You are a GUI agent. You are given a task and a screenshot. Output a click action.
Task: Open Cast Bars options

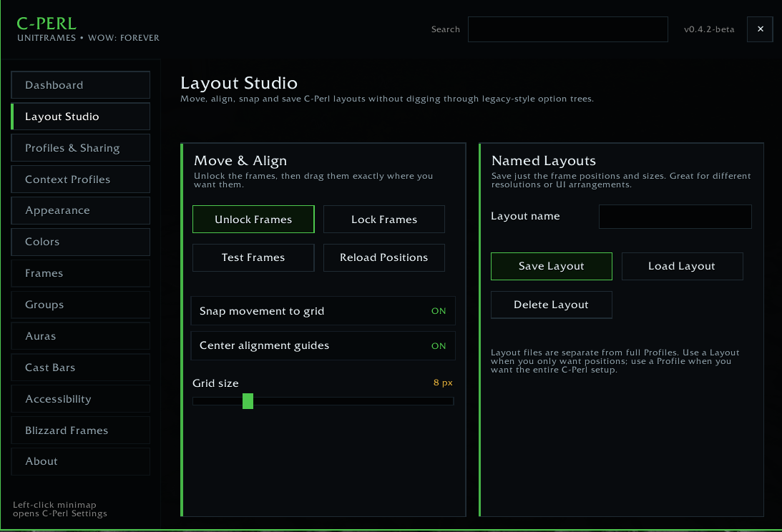click(x=80, y=368)
